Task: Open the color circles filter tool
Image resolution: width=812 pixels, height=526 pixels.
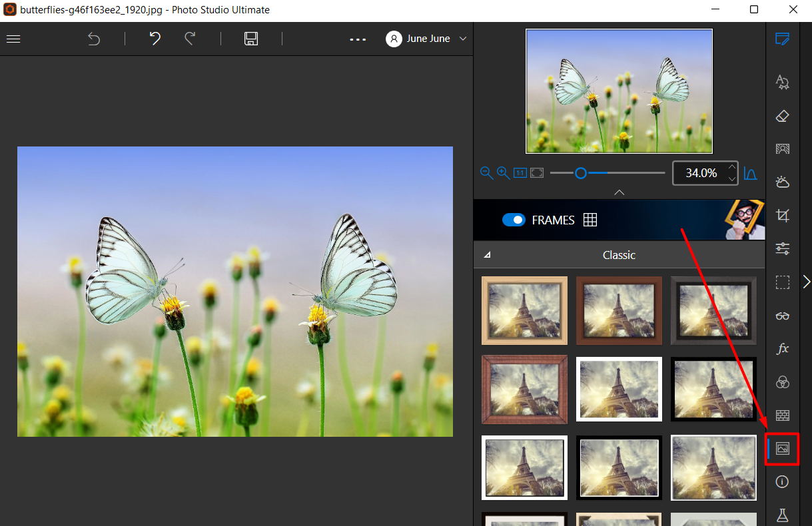Action: pos(783,382)
